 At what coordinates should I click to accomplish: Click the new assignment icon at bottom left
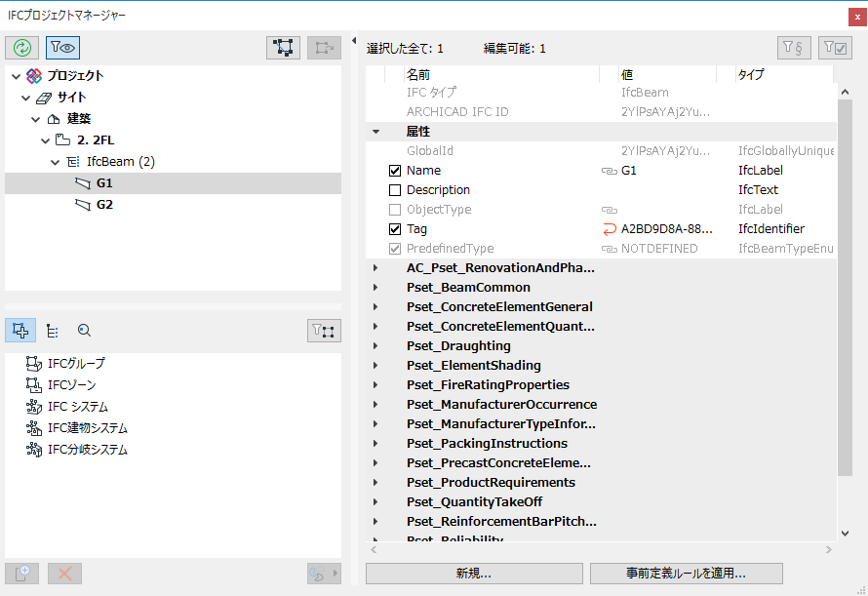click(x=22, y=574)
